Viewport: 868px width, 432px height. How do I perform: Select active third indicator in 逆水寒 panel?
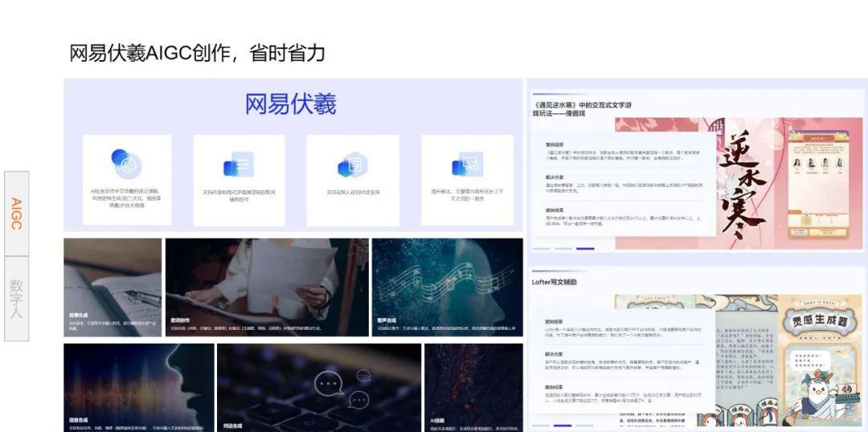pos(585,249)
